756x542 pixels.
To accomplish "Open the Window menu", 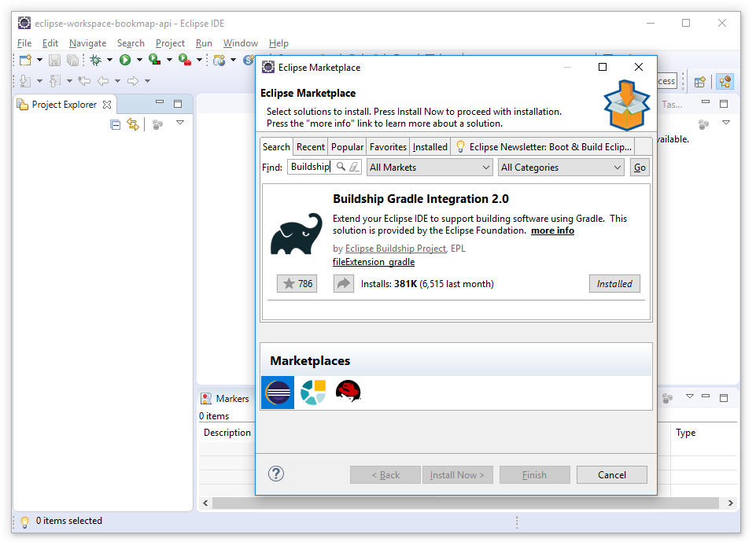I will click(x=240, y=43).
